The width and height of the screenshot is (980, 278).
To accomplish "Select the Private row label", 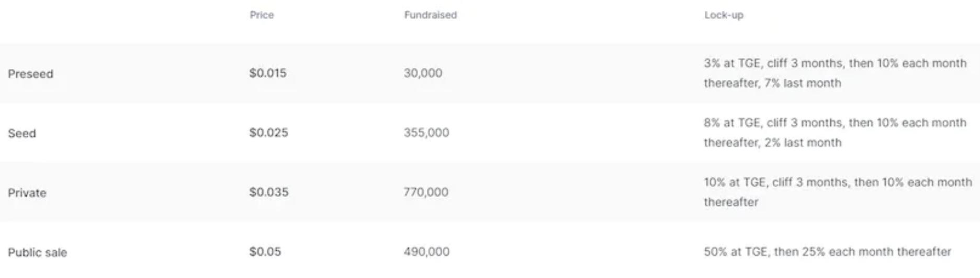I will pyautogui.click(x=27, y=193).
